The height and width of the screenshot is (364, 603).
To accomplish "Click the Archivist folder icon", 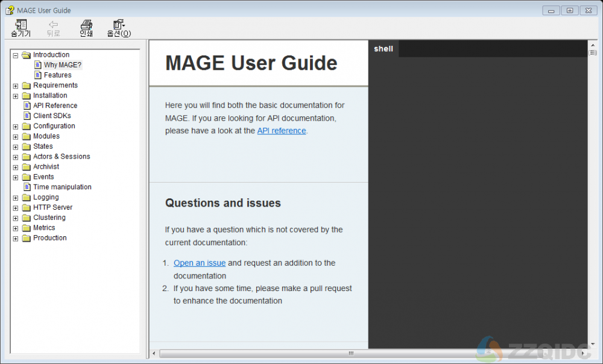I will [26, 167].
